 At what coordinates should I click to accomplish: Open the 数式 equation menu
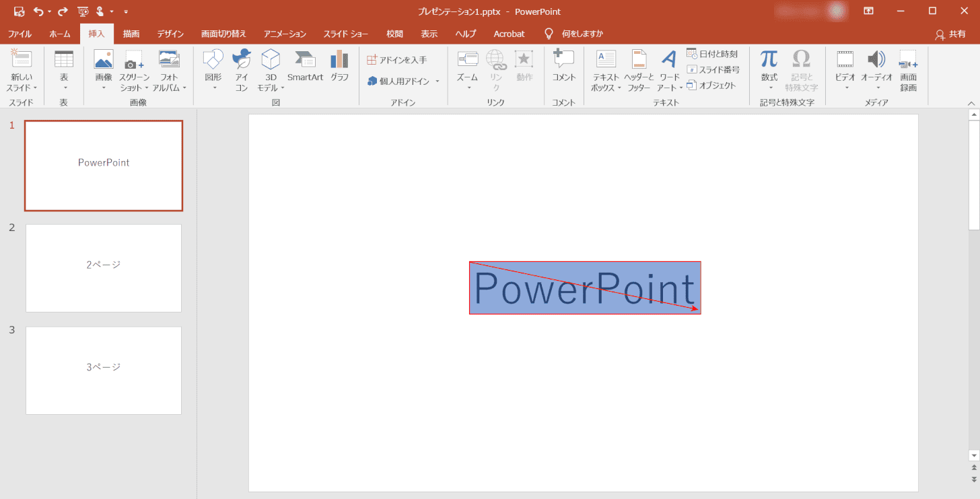(769, 71)
